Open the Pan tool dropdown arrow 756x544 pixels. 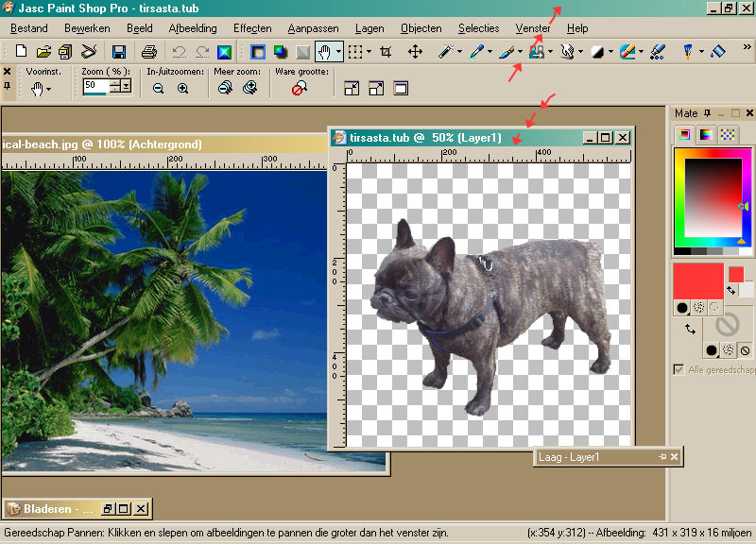pos(338,52)
